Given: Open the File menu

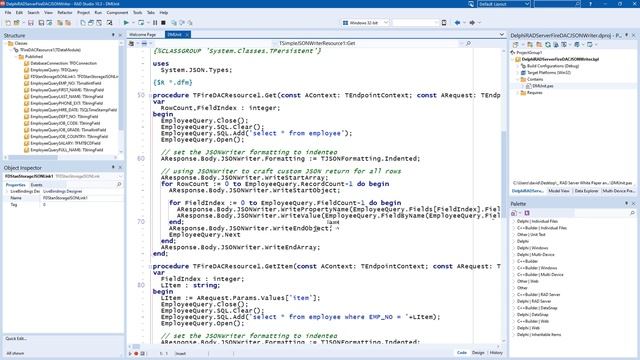Looking at the screenshot, I should click(x=8, y=13).
